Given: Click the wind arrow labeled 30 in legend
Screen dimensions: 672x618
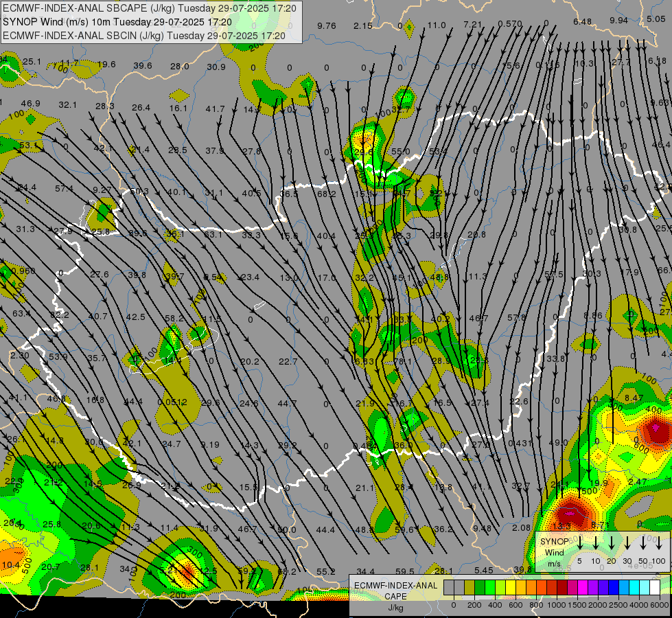Looking at the screenshot, I should pyautogui.click(x=627, y=543).
